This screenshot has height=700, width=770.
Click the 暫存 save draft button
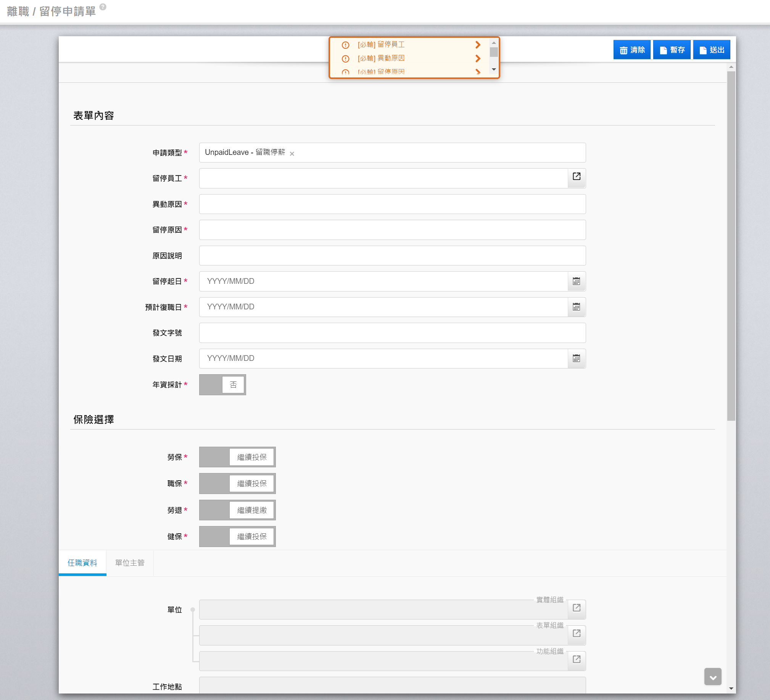tap(672, 50)
